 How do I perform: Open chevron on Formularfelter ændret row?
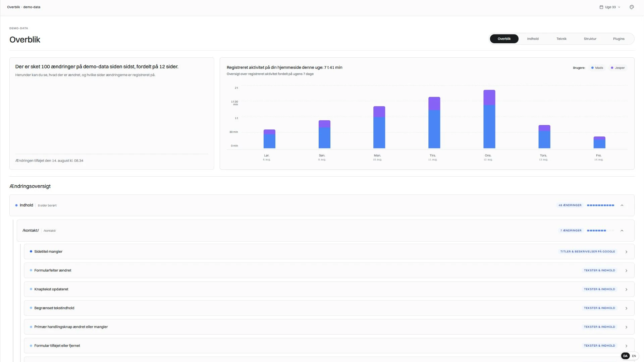[626, 270]
